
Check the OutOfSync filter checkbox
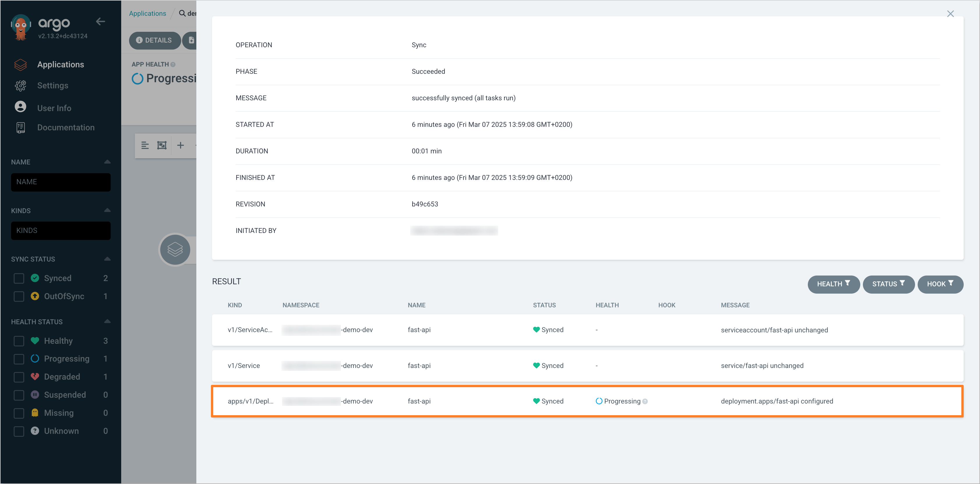pos(19,296)
